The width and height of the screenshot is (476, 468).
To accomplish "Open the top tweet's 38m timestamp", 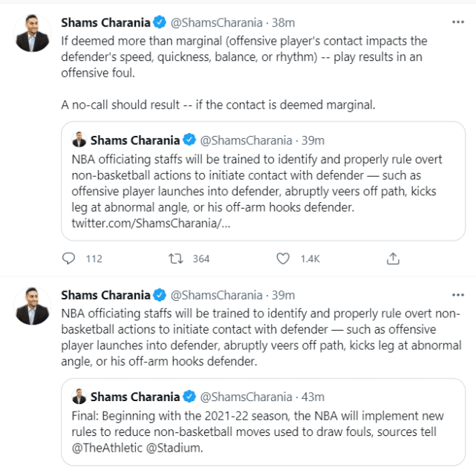I will (x=282, y=24).
